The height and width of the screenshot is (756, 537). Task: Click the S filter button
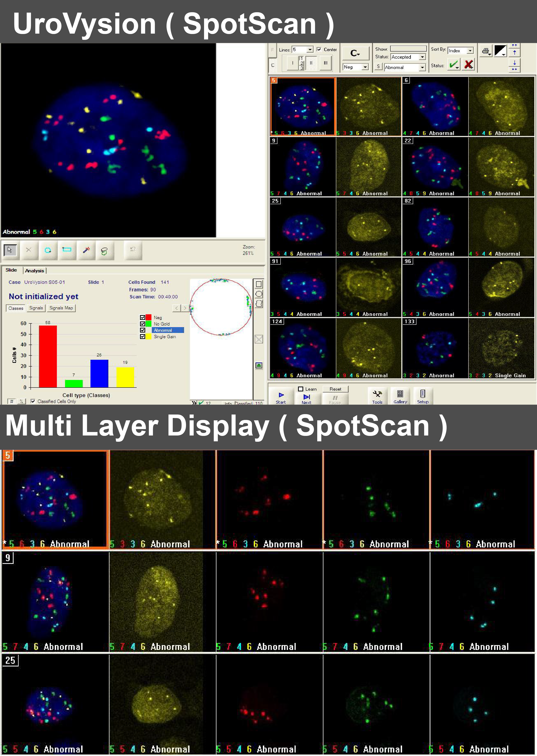[378, 66]
